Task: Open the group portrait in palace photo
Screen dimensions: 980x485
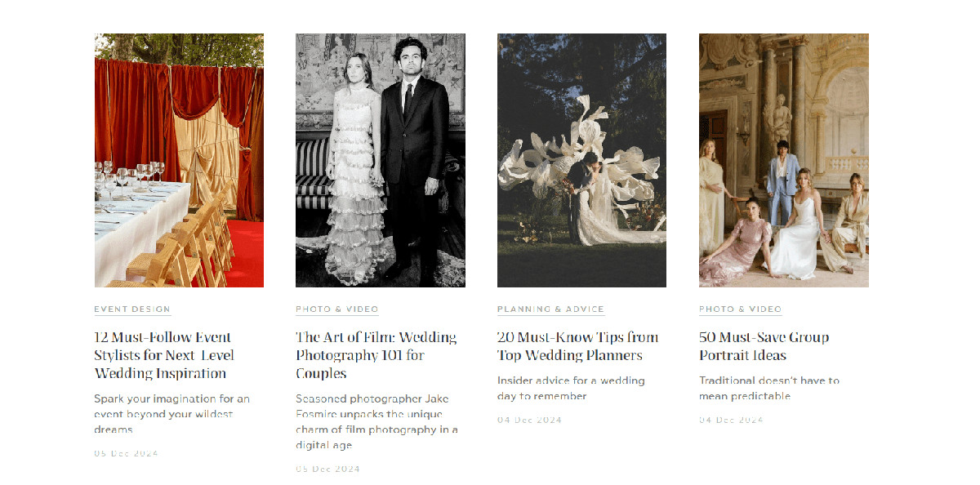Action: [784, 160]
